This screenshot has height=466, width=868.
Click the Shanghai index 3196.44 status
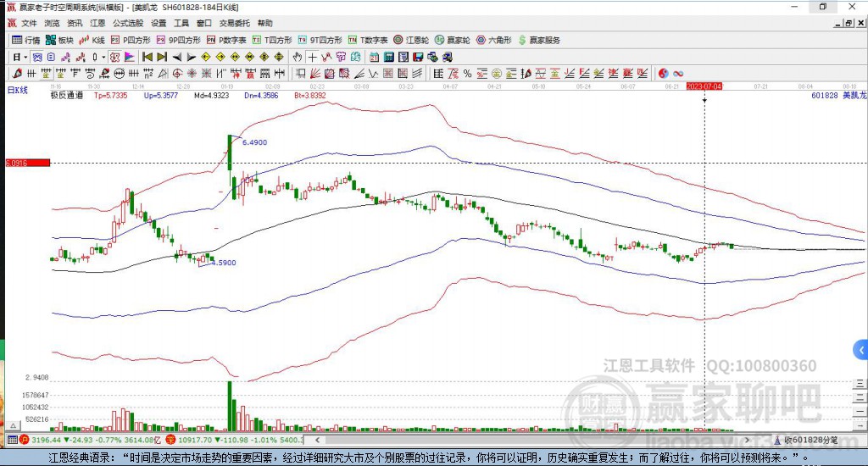pyautogui.click(x=90, y=440)
